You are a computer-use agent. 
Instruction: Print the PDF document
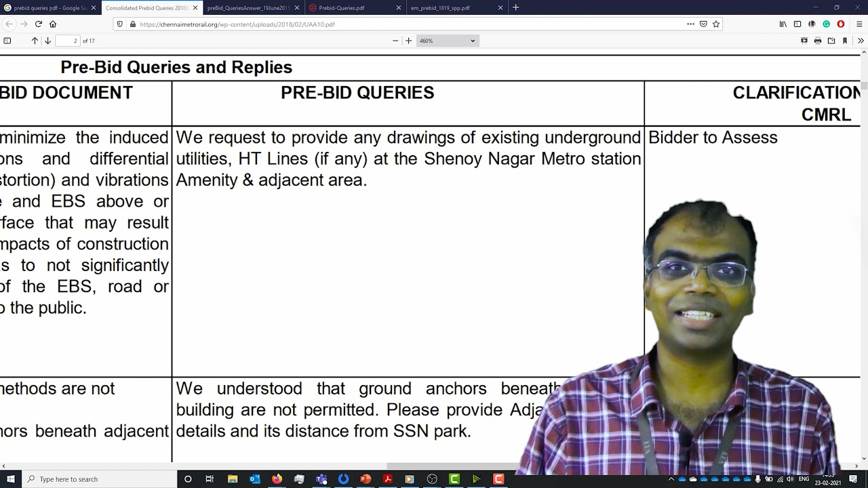pos(818,41)
